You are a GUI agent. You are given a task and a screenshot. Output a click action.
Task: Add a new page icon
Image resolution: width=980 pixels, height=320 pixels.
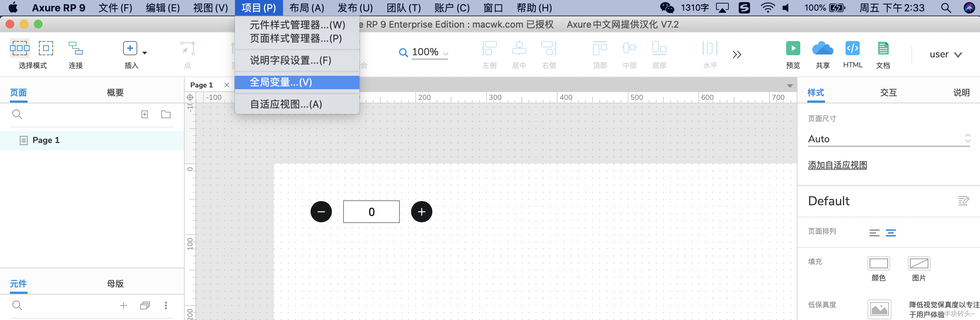(x=145, y=114)
